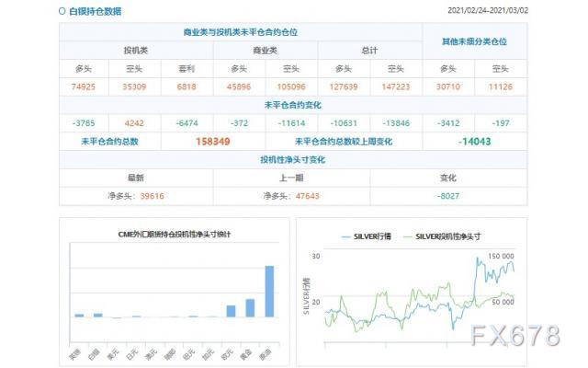The height and width of the screenshot is (368, 588).
Task: Click the CME外汇期货持仓投机性净头寸统计 chart title
Action: coord(175,235)
